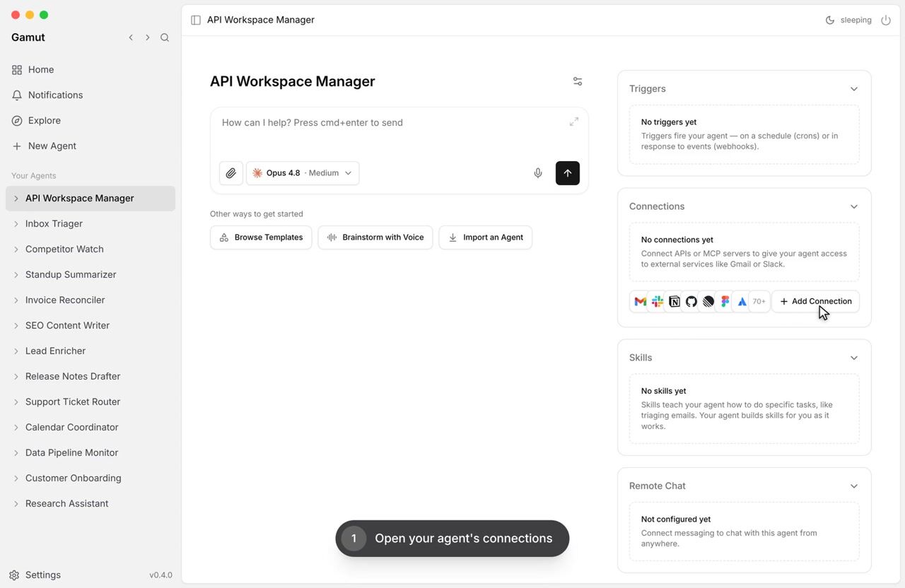Viewport: 905px width, 588px height.
Task: Click the 'Not configured yet' Remote Chat card
Action: (745, 531)
